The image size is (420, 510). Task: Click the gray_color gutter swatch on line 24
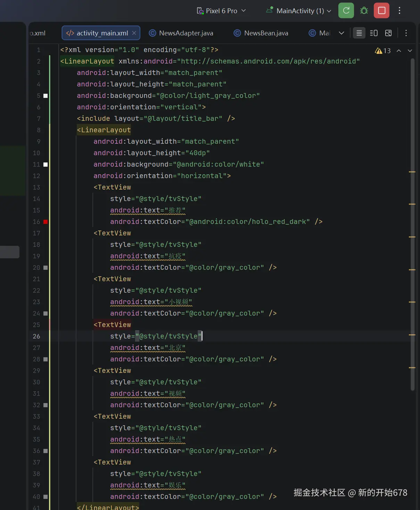tap(46, 313)
